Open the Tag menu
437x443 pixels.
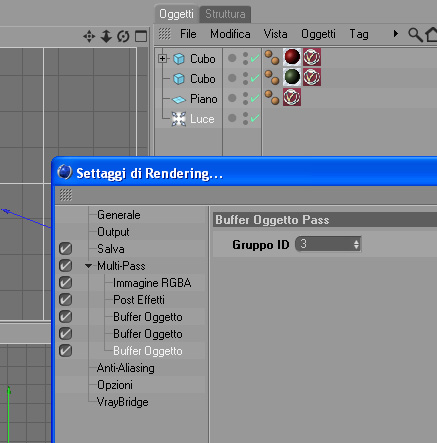[x=359, y=34]
